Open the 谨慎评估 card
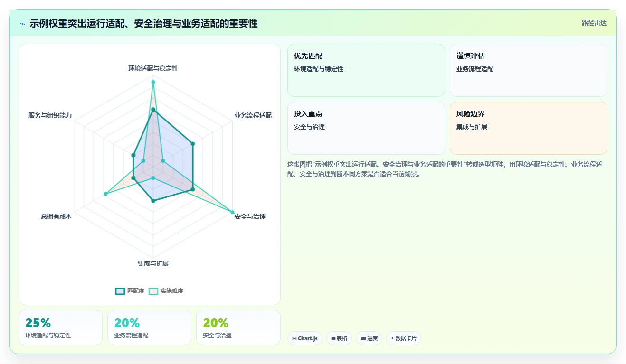626x364 pixels. (x=529, y=70)
